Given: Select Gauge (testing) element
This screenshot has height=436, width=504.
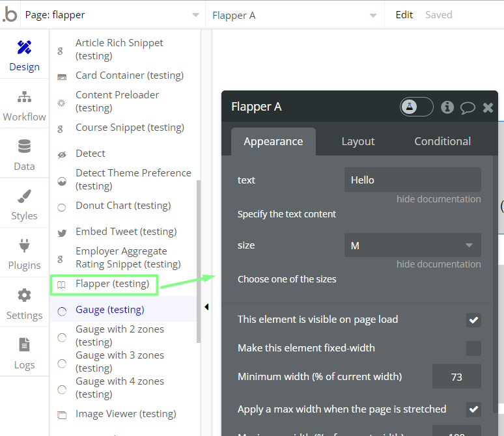Looking at the screenshot, I should point(123,309).
